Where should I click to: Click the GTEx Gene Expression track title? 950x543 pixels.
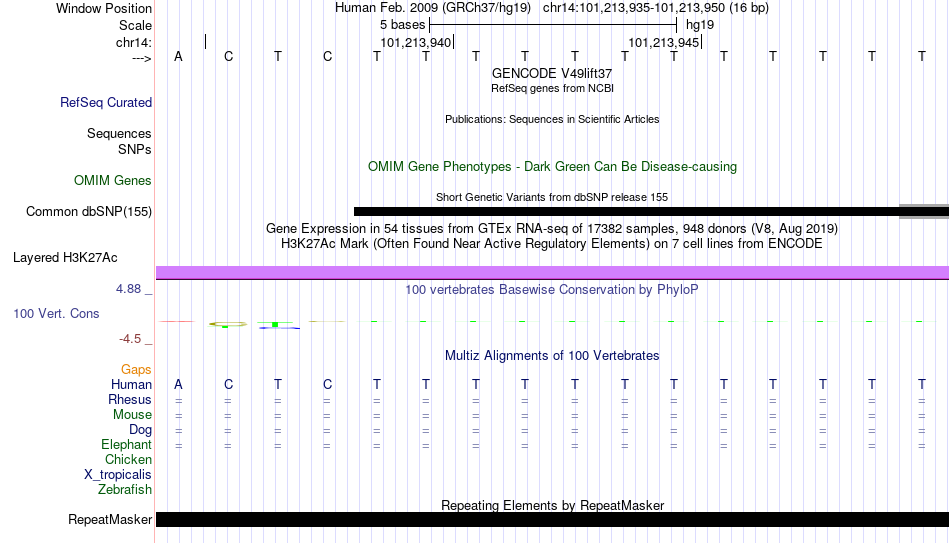[x=552, y=228]
